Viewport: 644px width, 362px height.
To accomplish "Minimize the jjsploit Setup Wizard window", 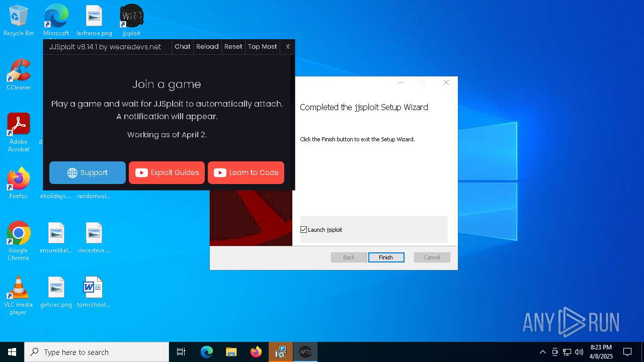I will [x=400, y=83].
